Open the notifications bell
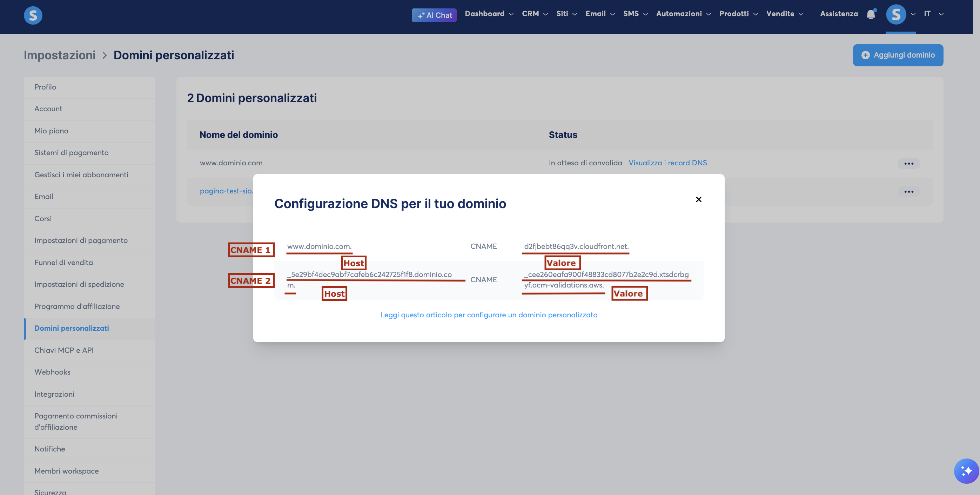980x495 pixels. [x=871, y=14]
